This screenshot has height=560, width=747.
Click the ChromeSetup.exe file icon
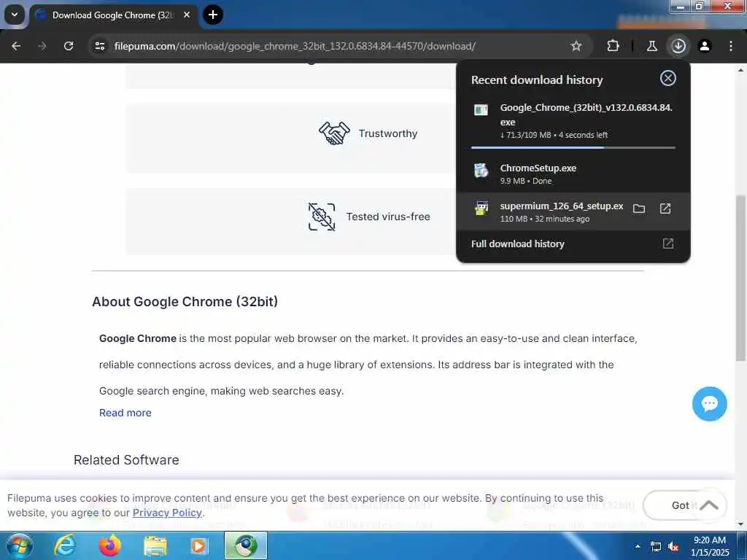click(x=481, y=170)
